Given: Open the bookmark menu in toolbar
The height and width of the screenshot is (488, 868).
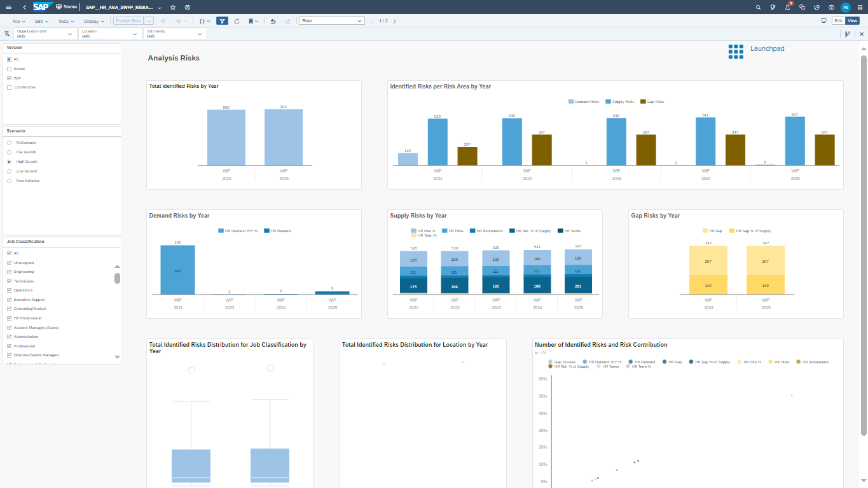Looking at the screenshot, I should [x=253, y=21].
